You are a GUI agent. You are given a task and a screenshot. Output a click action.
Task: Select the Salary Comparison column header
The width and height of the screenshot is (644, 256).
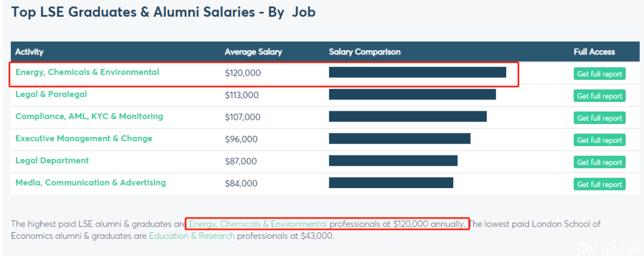(x=365, y=52)
